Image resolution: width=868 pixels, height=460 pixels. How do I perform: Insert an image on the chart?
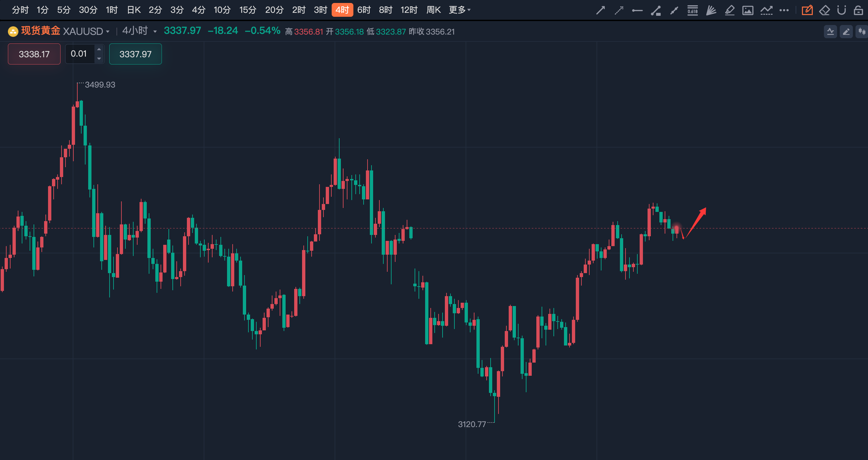pos(748,11)
